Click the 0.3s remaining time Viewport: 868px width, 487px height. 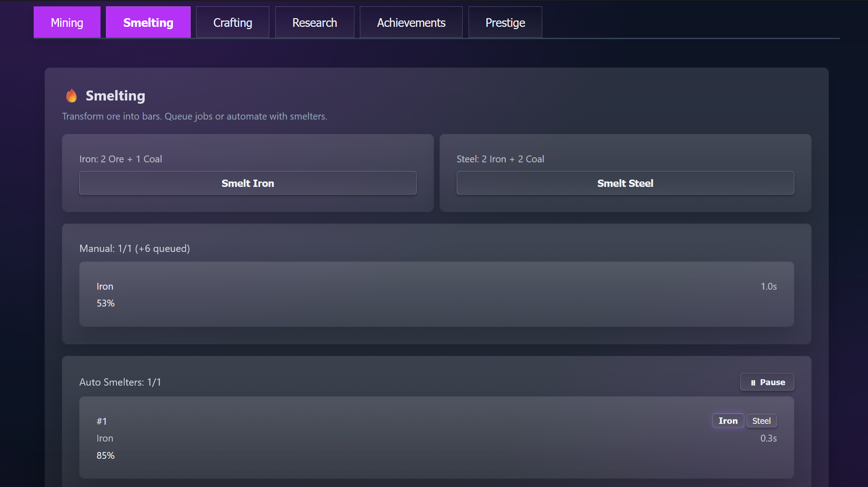click(x=769, y=438)
